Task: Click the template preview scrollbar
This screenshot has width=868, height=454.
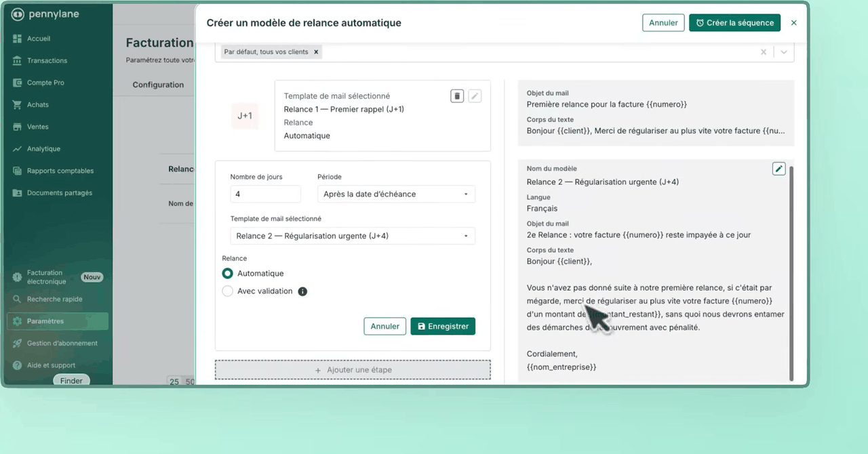Action: 791,272
